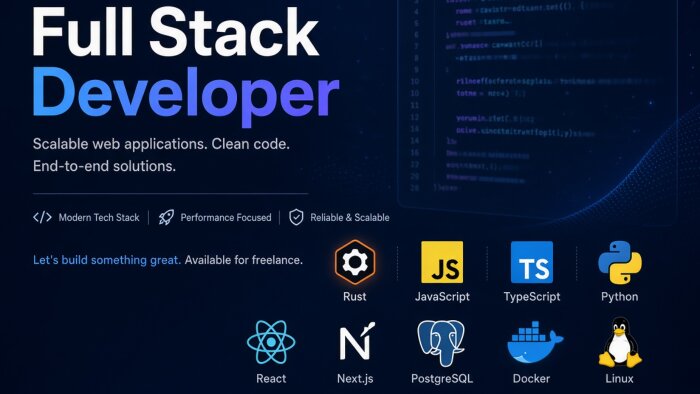Screen dimensions: 700x394
Task: Click the "Next.js" caption text
Action: (355, 379)
